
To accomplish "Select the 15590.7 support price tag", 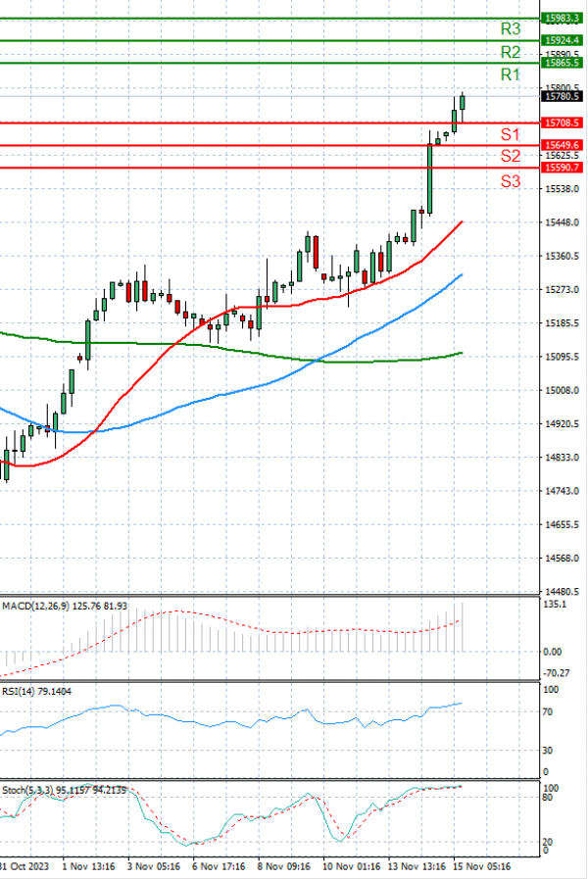I will [x=562, y=168].
